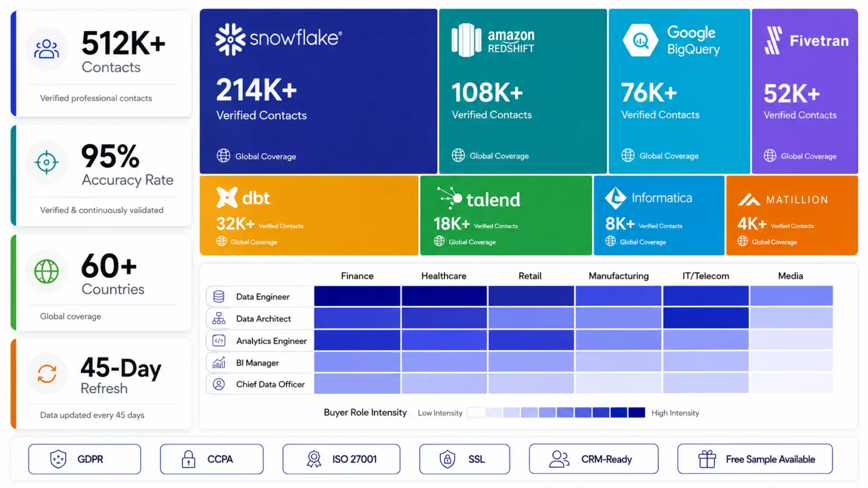The width and height of the screenshot is (868, 488).
Task: Click the BI Manager chart icon
Action: 219,362
